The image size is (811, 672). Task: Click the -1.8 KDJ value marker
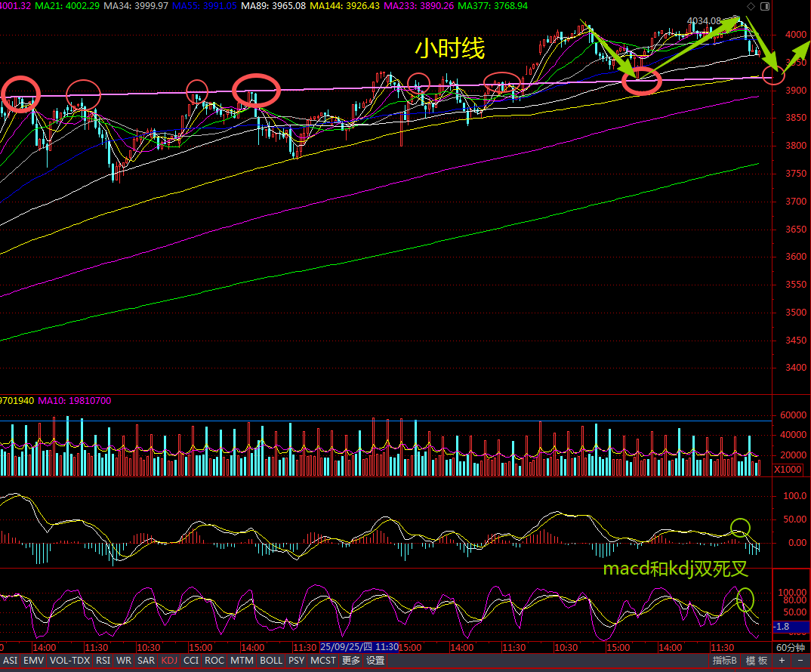coord(785,627)
